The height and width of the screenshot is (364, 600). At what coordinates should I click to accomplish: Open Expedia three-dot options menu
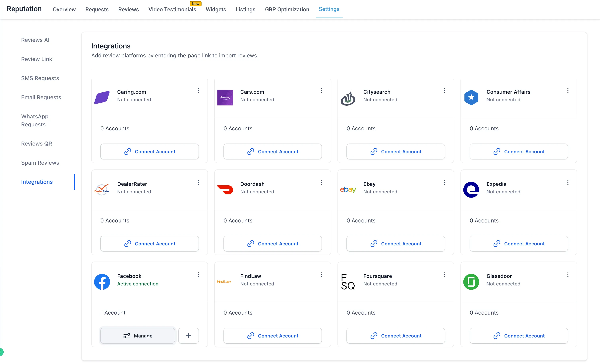click(x=568, y=183)
